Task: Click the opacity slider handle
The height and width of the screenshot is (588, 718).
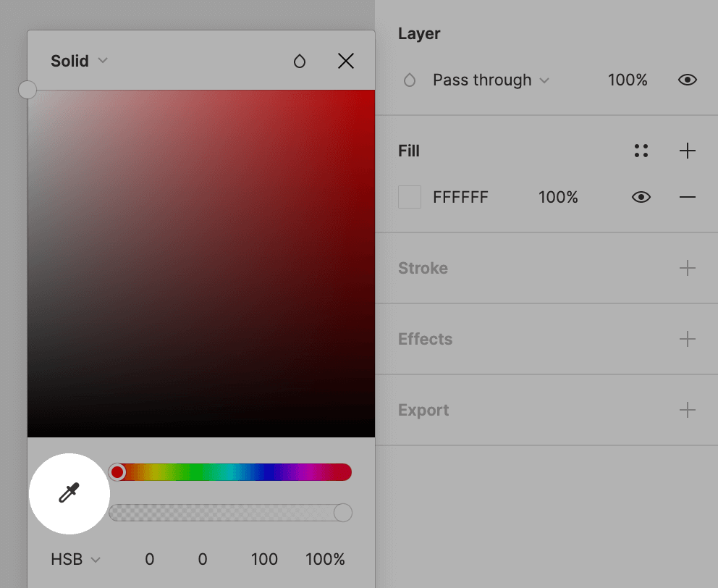Action: [x=343, y=513]
